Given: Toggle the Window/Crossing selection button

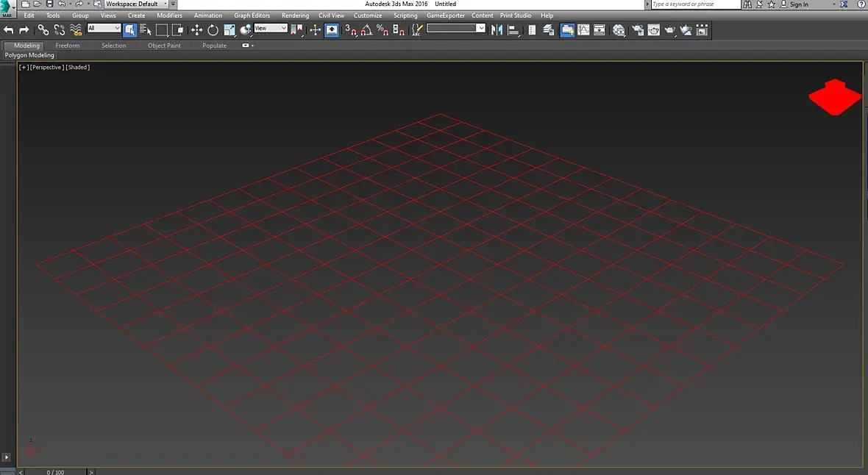Looking at the screenshot, I should click(178, 30).
